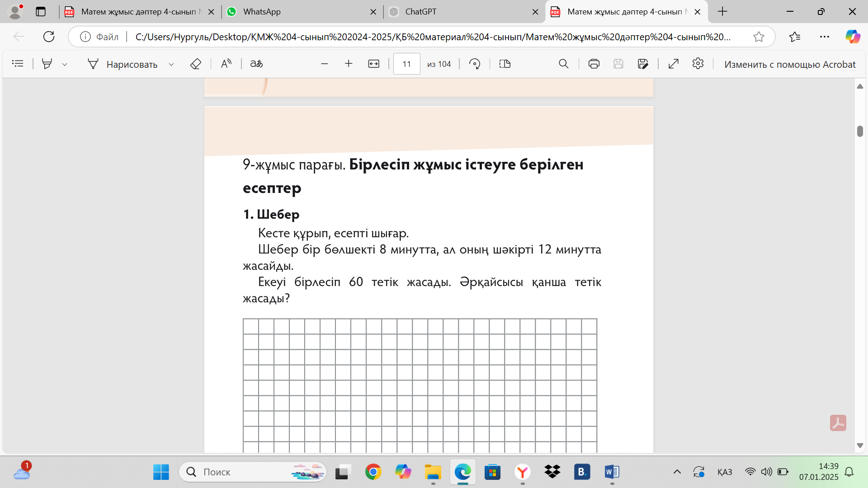Expand the Нарисовать options chevron
The image size is (868, 488).
[x=171, y=64]
